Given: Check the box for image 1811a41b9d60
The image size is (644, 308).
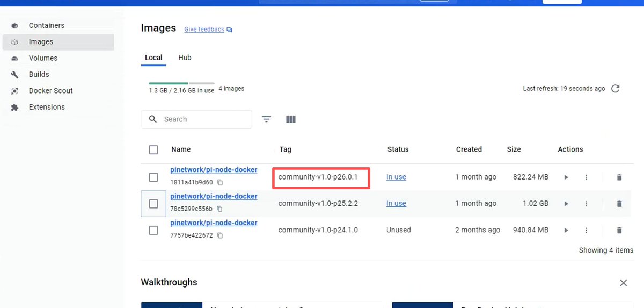Looking at the screenshot, I should (x=153, y=177).
